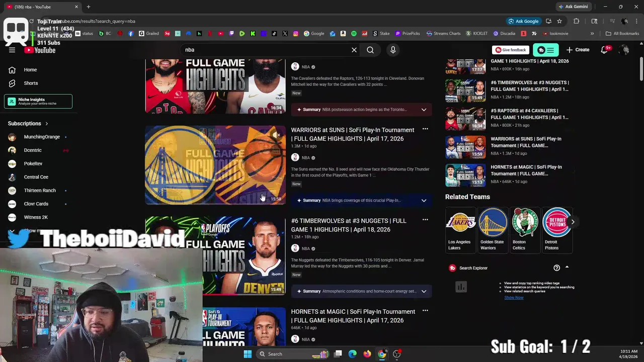Viewport: 644px width, 362px height.
Task: Open Task View on the taskbar
Action: coord(338,354)
